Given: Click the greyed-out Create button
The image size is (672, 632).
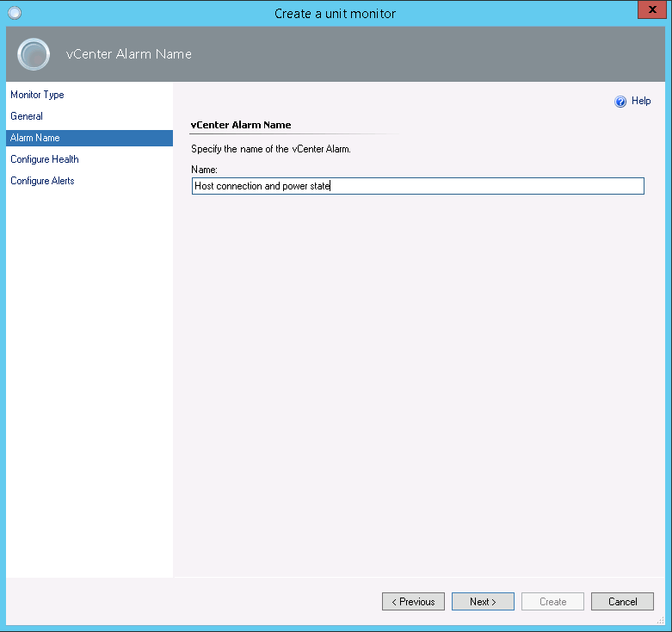Looking at the screenshot, I should point(552,602).
